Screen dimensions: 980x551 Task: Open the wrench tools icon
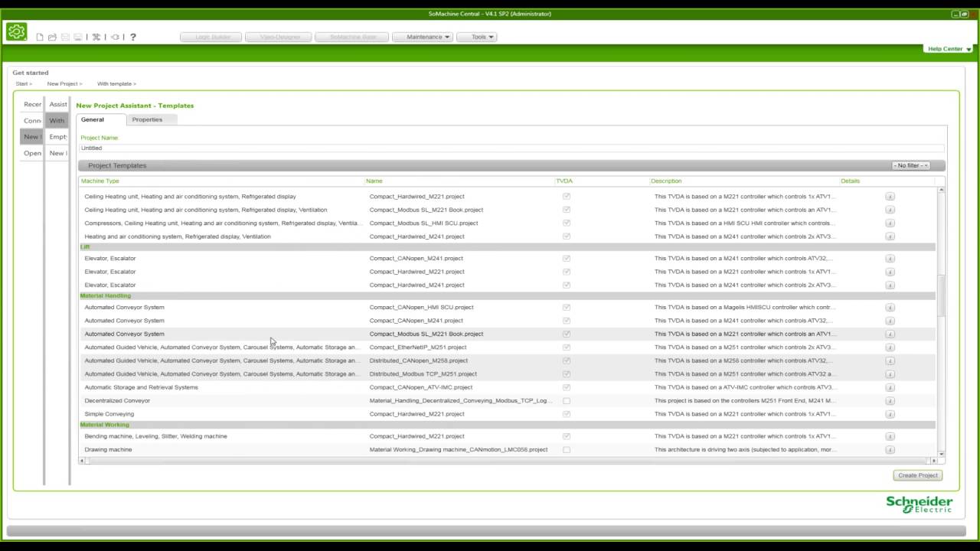pyautogui.click(x=96, y=37)
